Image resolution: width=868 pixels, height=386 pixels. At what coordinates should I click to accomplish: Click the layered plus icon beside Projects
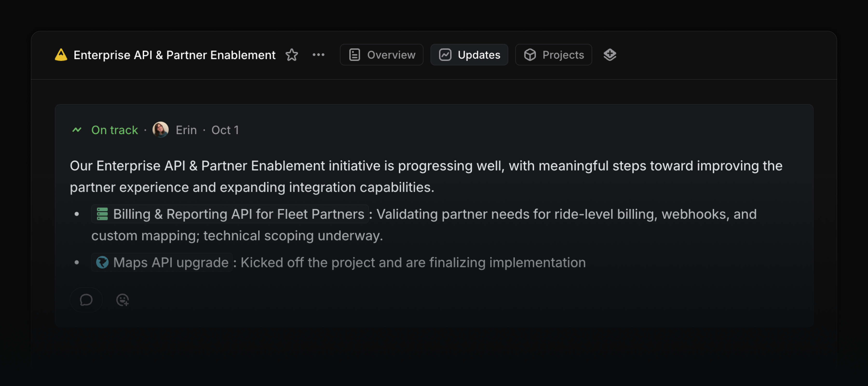click(610, 55)
